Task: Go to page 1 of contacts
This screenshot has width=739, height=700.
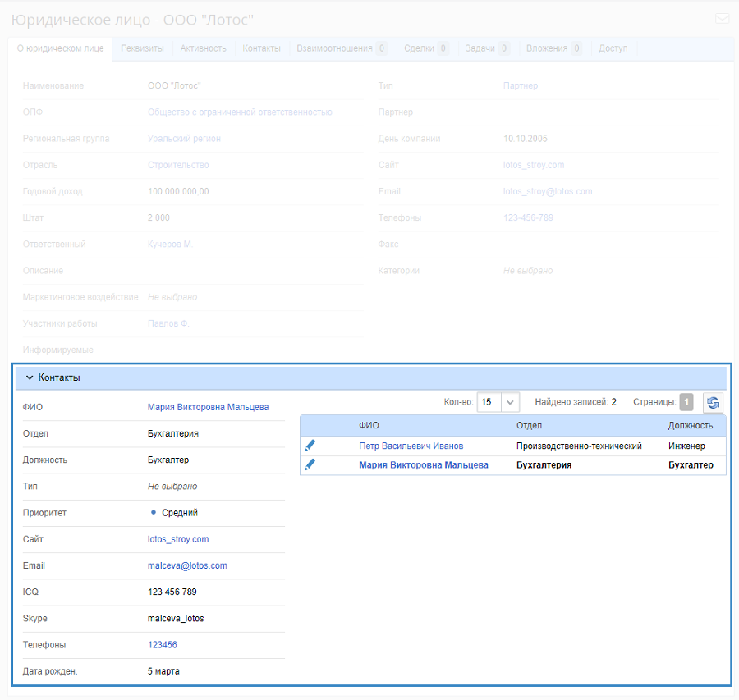Action: (x=686, y=402)
